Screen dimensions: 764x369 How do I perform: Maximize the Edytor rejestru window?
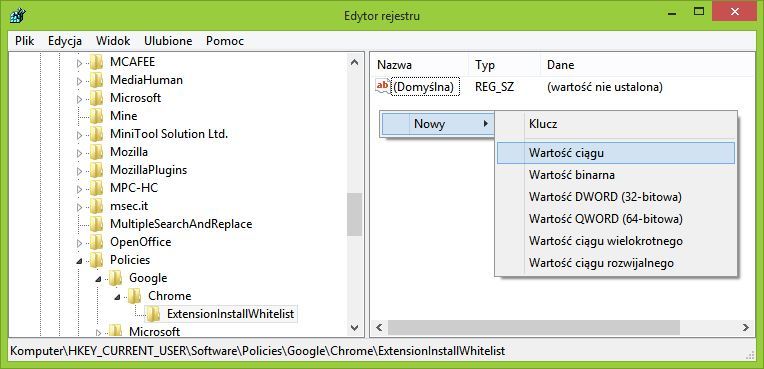(x=700, y=11)
